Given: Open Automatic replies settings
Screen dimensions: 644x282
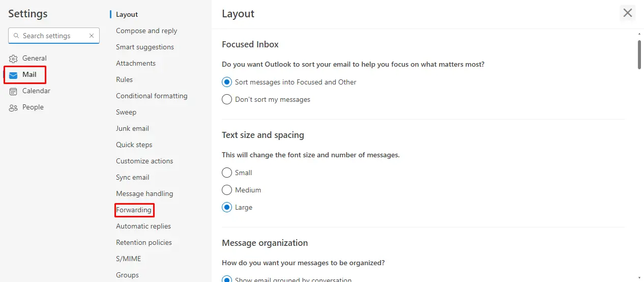Looking at the screenshot, I should [x=143, y=227].
